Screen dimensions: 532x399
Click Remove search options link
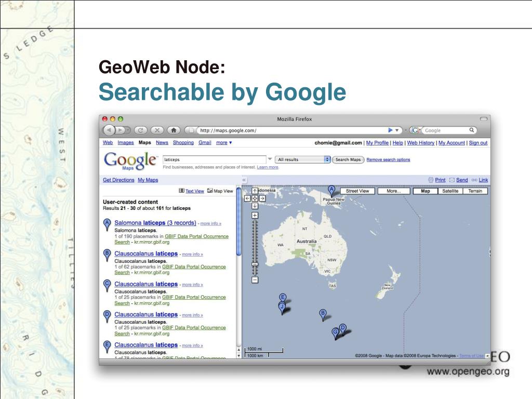(388, 159)
